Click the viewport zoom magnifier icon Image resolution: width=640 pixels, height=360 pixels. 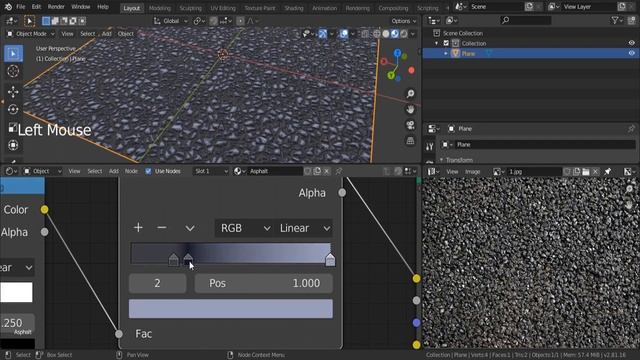410,94
